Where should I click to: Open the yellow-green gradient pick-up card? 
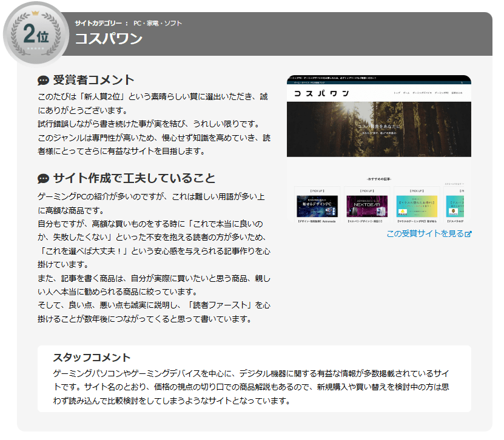417,205
